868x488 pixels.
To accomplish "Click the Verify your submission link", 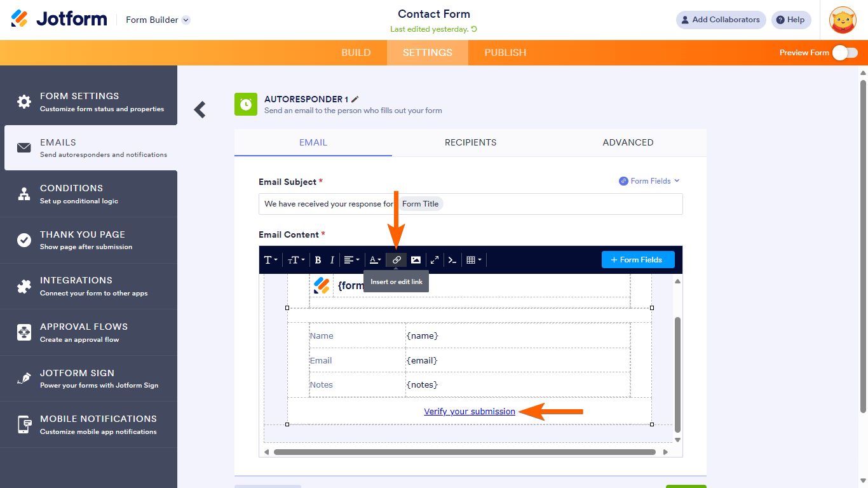I will point(470,412).
